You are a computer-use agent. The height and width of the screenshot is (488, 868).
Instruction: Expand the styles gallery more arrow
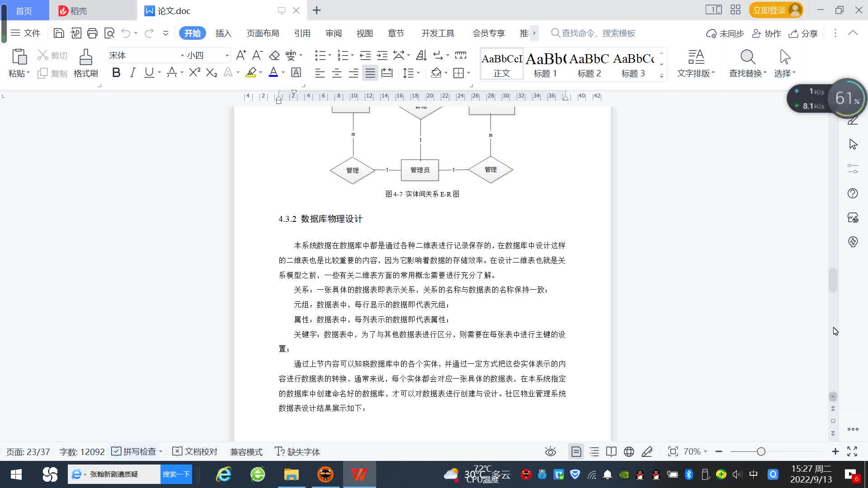pyautogui.click(x=661, y=75)
